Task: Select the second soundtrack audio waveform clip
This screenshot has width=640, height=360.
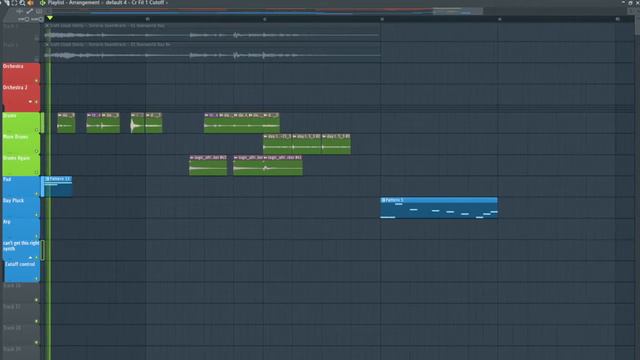Action: click(212, 52)
